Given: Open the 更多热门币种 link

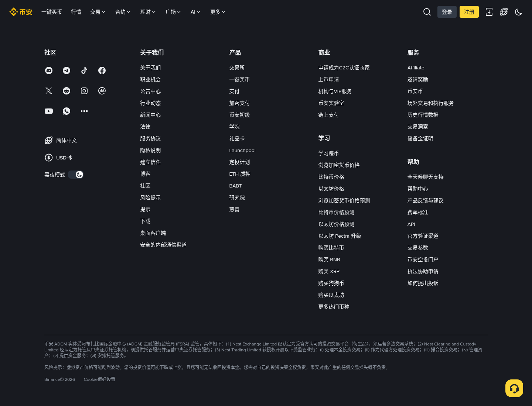Looking at the screenshot, I should (334, 307).
